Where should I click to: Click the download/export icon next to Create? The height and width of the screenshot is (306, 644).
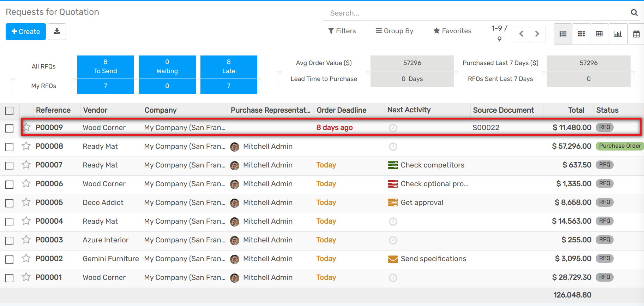pos(57,31)
